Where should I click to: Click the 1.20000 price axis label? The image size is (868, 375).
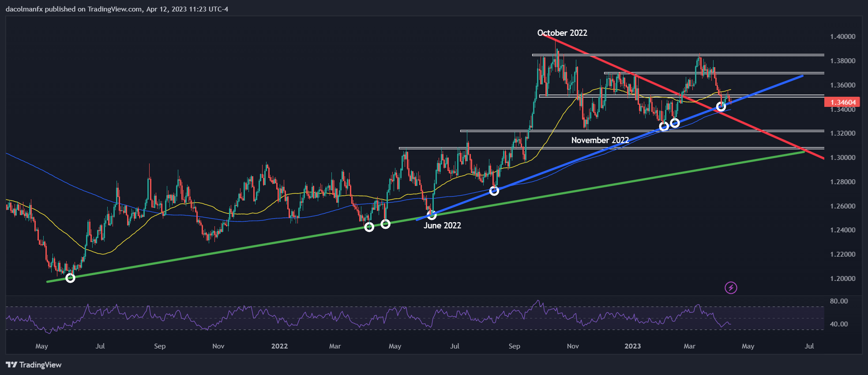[x=843, y=279]
